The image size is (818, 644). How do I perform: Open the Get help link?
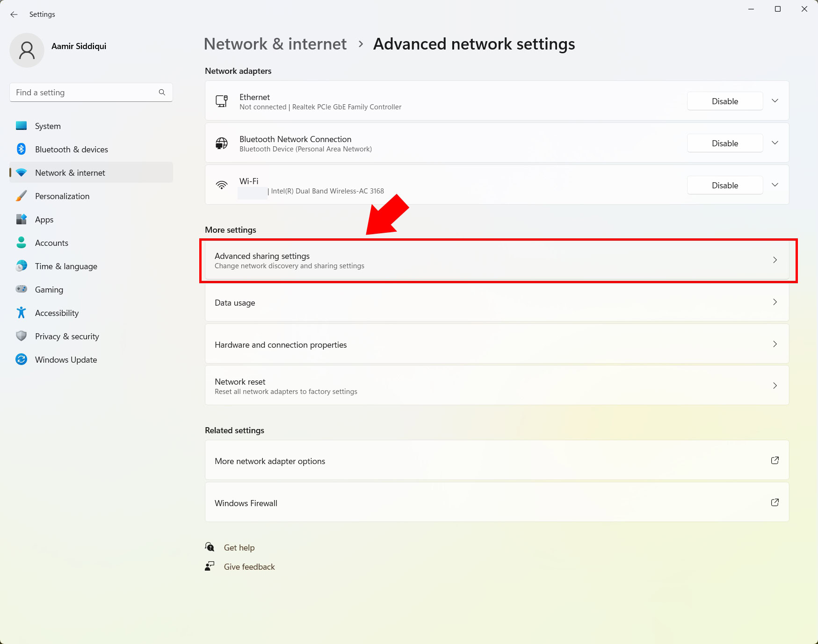tap(239, 548)
